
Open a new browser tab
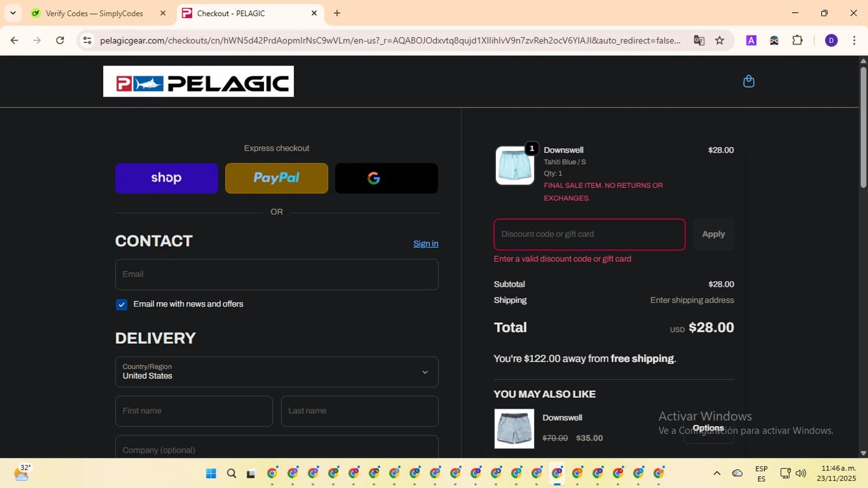click(337, 13)
